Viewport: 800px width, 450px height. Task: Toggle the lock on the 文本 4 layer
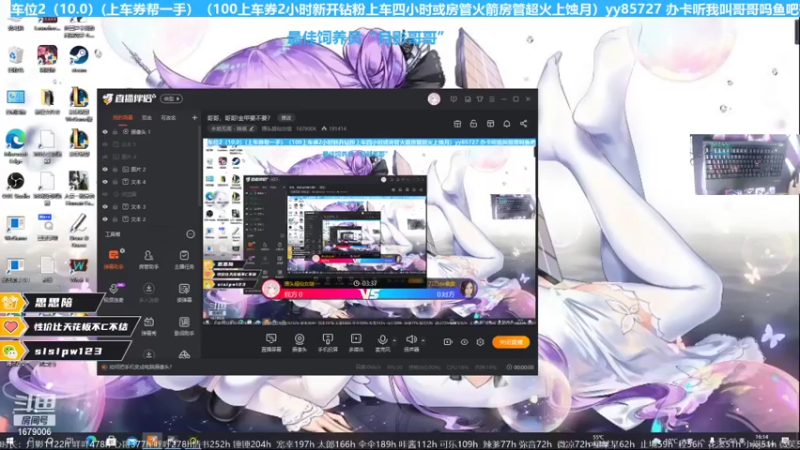[x=116, y=182]
